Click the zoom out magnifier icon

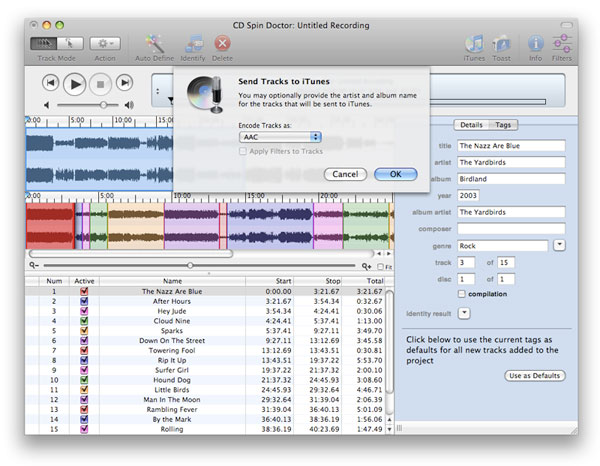(x=34, y=265)
